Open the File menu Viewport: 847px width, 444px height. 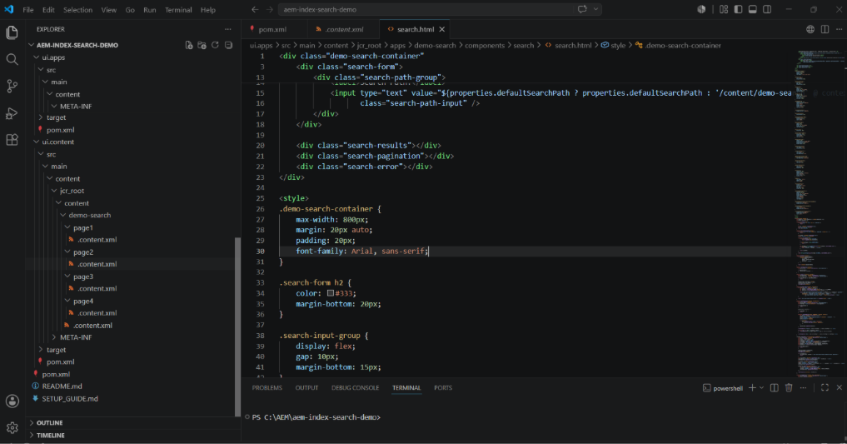pyautogui.click(x=28, y=10)
